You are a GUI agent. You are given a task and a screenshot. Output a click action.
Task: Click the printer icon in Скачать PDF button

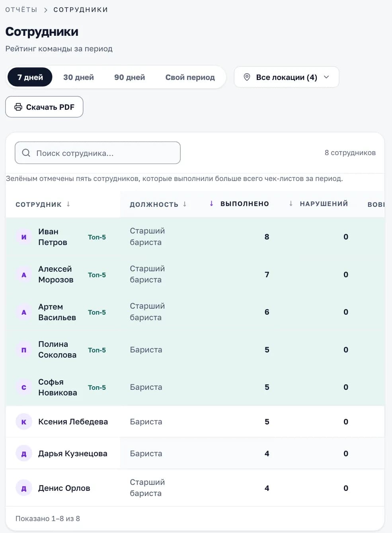tap(18, 107)
